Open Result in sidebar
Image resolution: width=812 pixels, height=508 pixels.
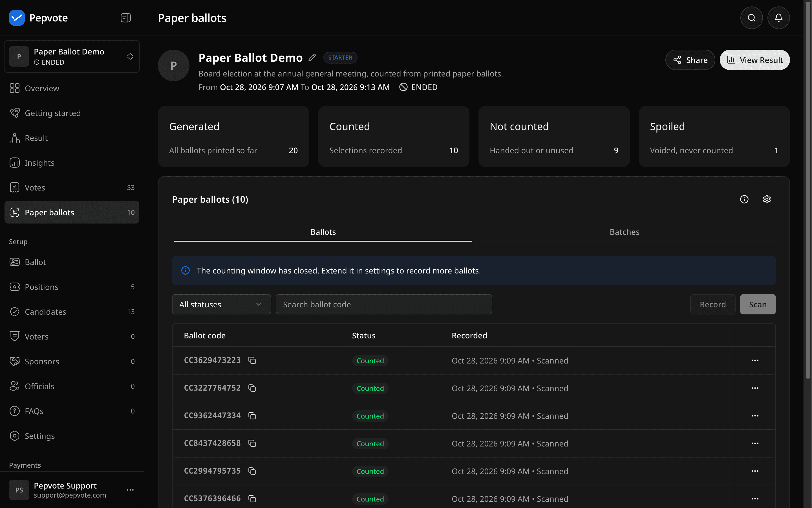(x=72, y=138)
